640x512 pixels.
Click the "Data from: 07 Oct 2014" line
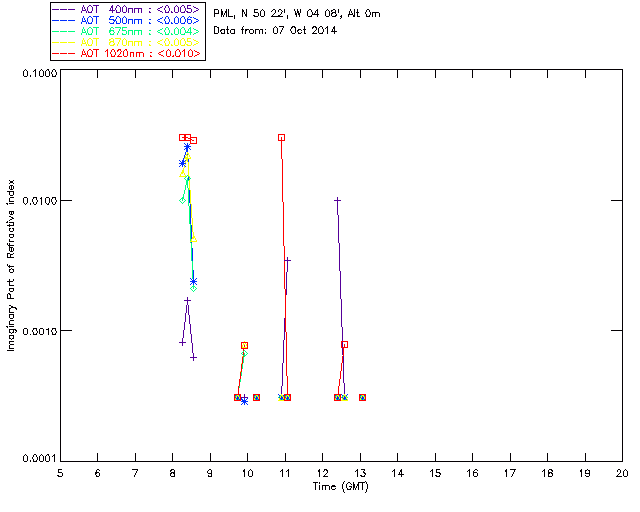[275, 31]
